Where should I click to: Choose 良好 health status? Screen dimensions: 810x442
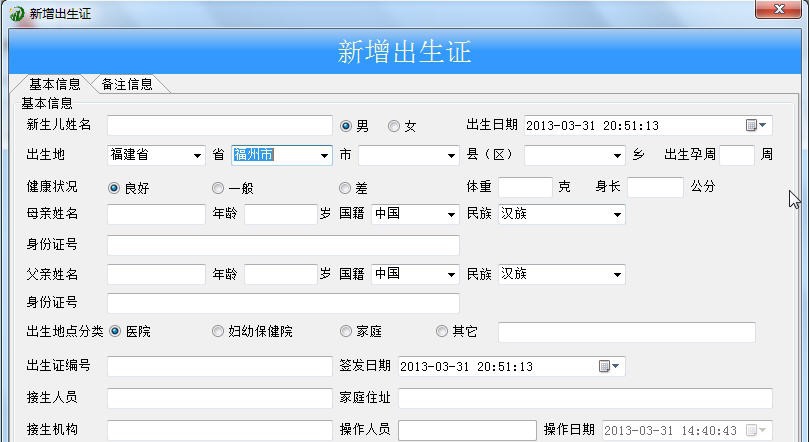click(x=114, y=188)
